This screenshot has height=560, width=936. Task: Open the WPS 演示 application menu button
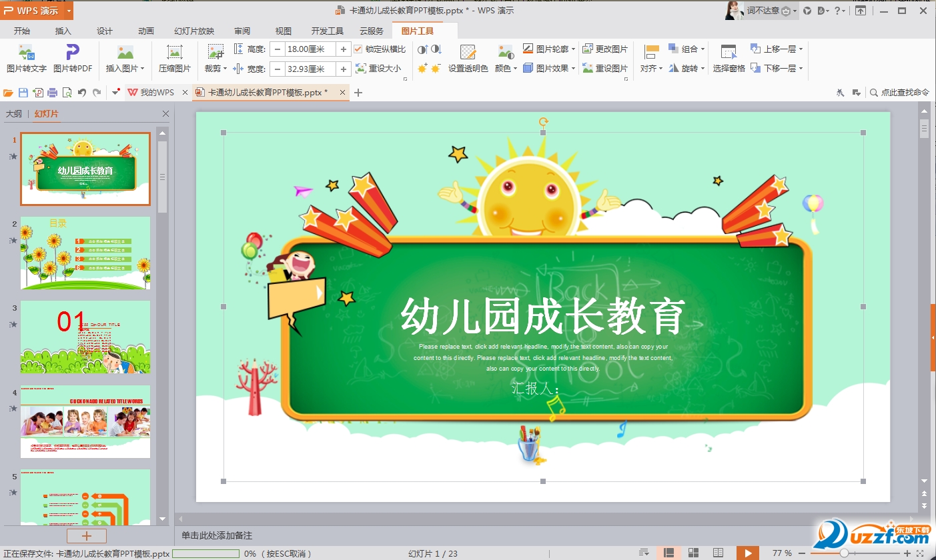(37, 11)
